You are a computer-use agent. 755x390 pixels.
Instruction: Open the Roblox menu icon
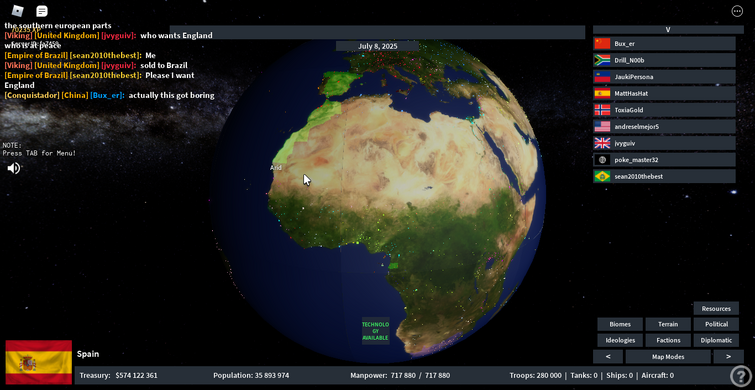click(x=17, y=11)
